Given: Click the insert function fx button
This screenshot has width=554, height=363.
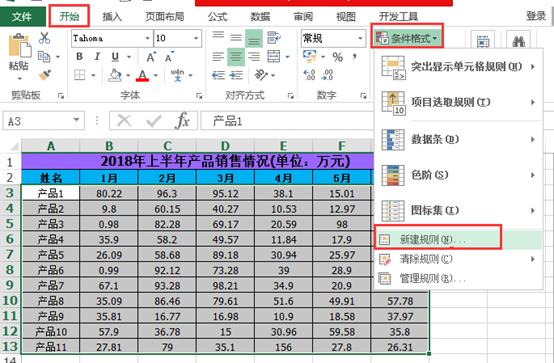Looking at the screenshot, I should pyautogui.click(x=183, y=121).
